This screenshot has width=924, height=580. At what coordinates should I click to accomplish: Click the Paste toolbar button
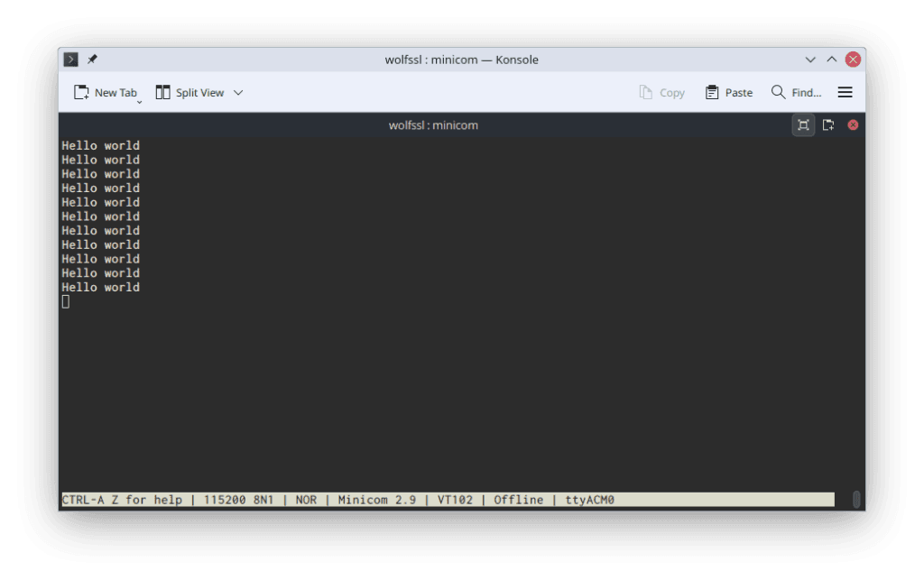tap(729, 92)
